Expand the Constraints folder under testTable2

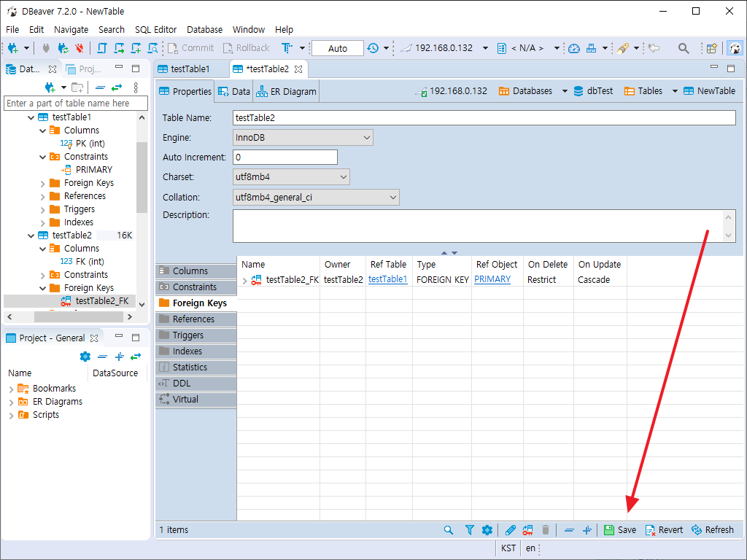[42, 275]
